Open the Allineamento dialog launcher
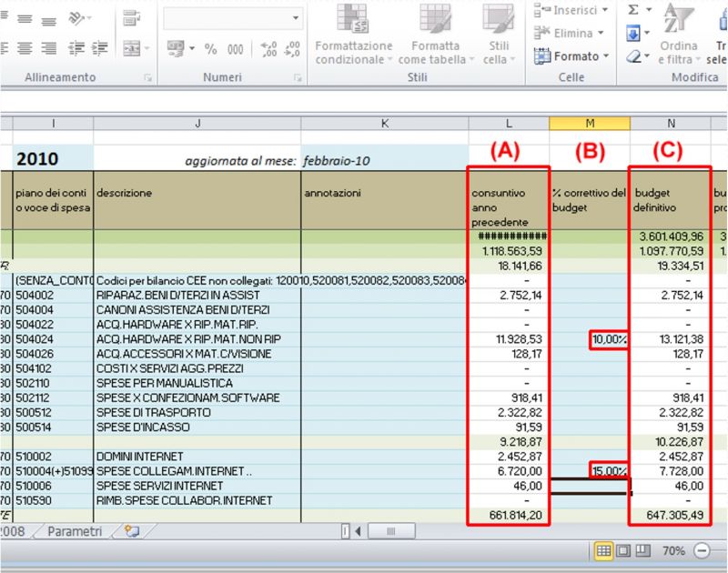 [x=147, y=78]
